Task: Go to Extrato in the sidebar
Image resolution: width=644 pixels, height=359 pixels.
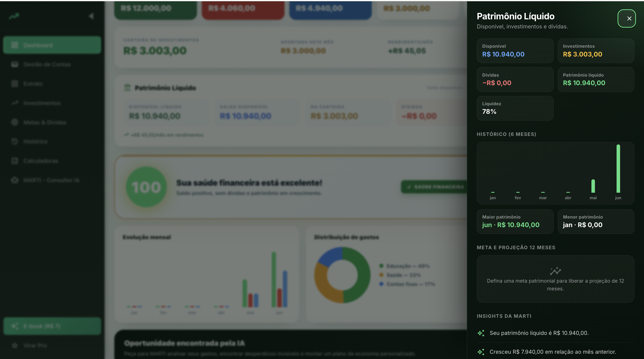Action: pyautogui.click(x=52, y=84)
